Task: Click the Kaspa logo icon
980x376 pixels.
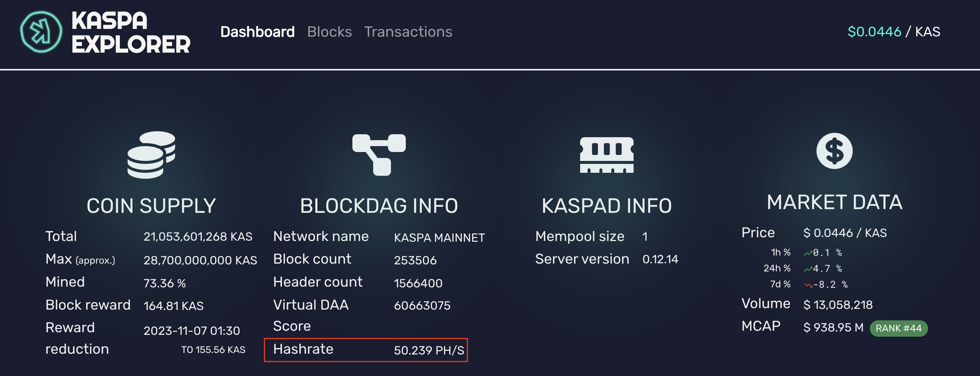Action: 41,32
